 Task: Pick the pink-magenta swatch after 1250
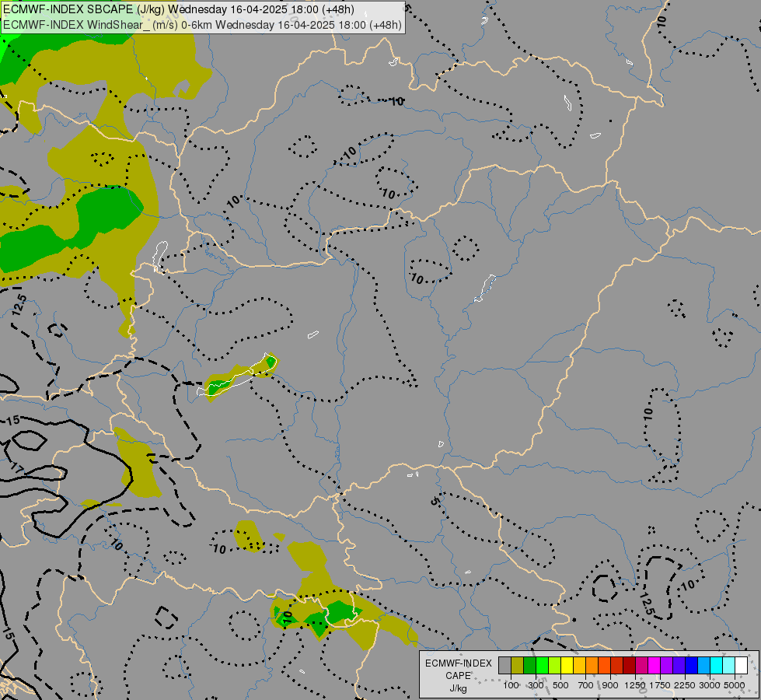641,665
